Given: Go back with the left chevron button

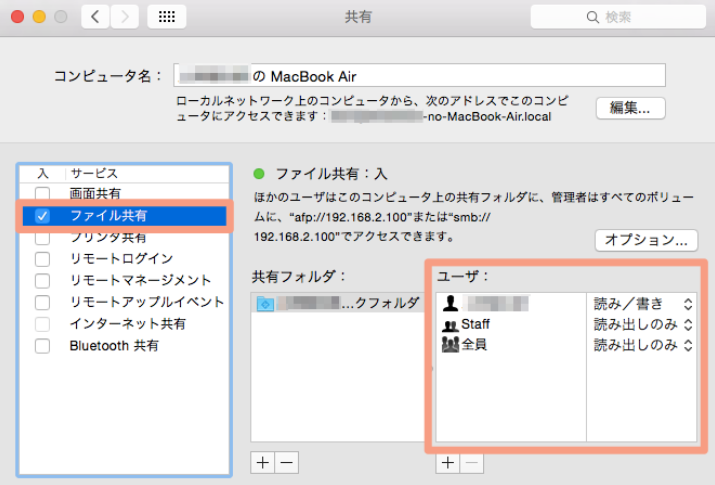Looking at the screenshot, I should click(95, 17).
